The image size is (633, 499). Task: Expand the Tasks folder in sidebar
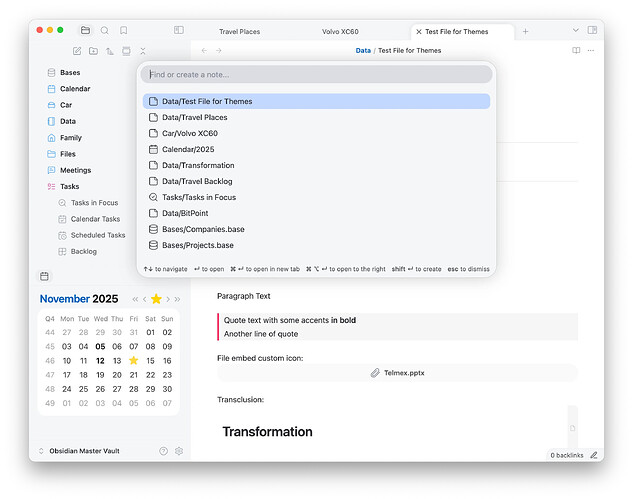(x=69, y=186)
